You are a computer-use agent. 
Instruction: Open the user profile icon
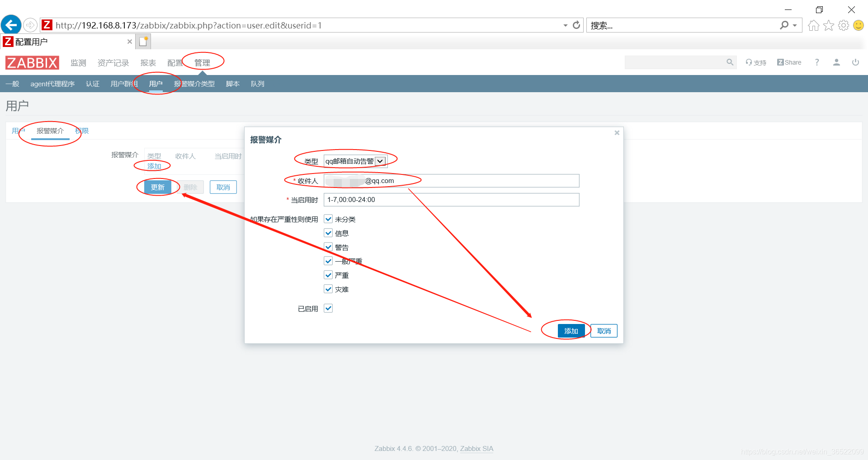point(836,62)
